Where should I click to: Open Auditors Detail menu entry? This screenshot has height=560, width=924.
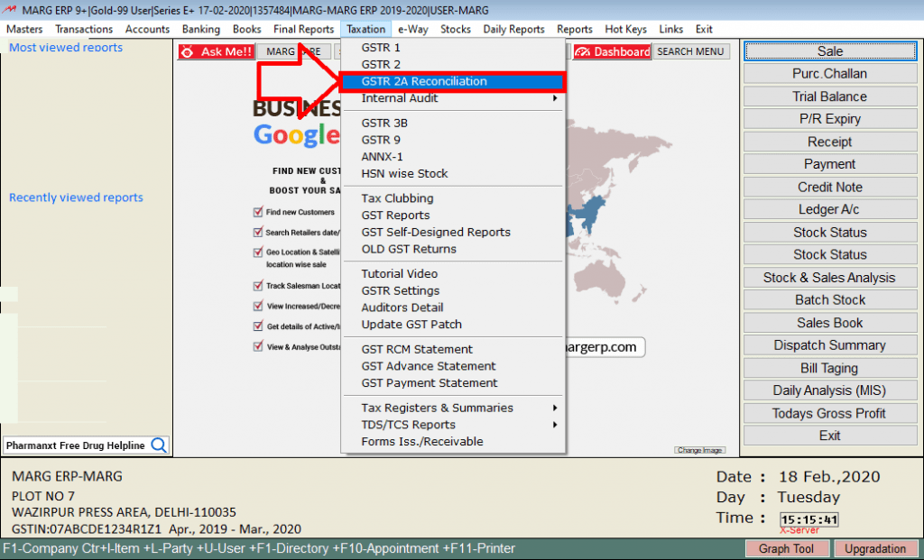tap(453, 308)
